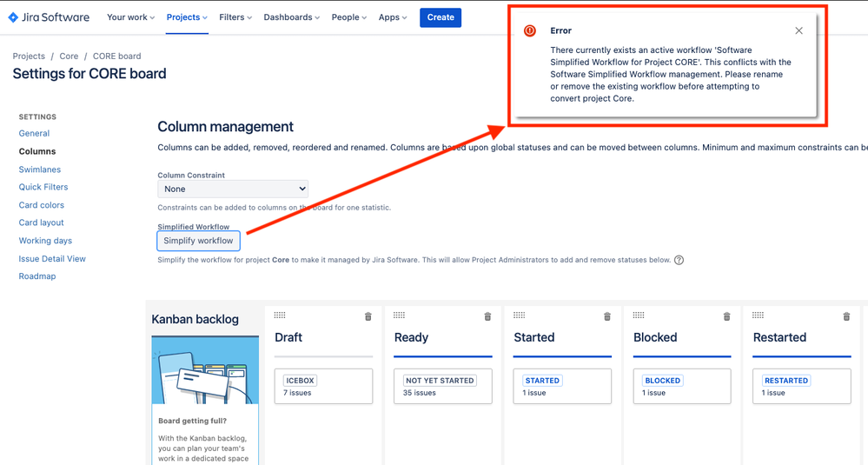Click the Started column title
Screen dimensions: 868x465
(534, 337)
